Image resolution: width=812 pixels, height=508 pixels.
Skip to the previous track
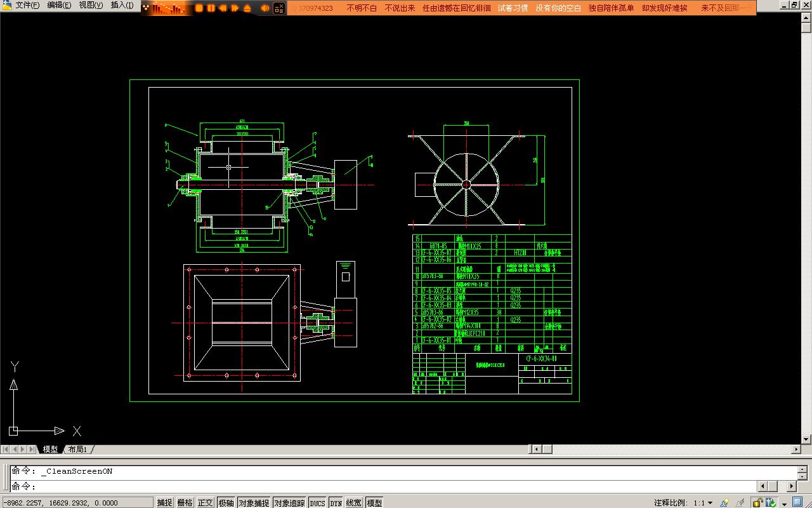223,8
